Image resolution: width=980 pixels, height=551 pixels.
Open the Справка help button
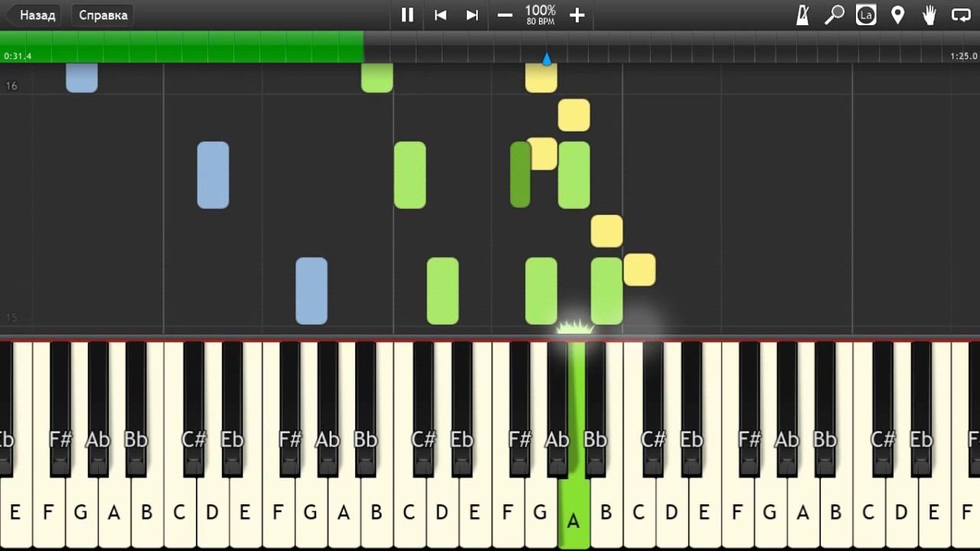(x=103, y=15)
